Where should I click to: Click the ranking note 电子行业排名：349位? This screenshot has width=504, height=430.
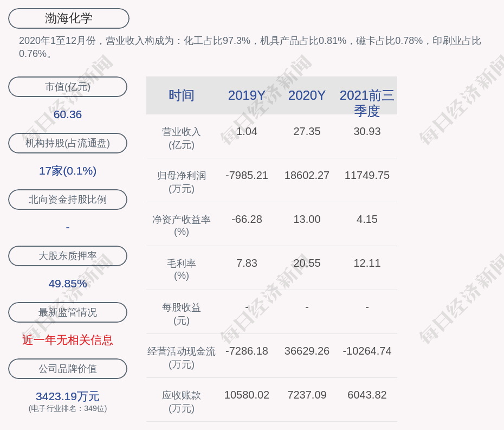(x=68, y=408)
